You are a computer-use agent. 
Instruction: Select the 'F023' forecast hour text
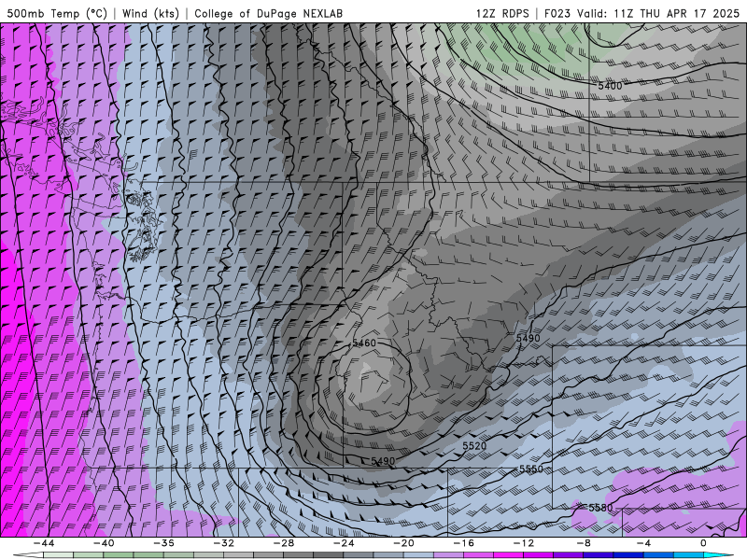(557, 13)
